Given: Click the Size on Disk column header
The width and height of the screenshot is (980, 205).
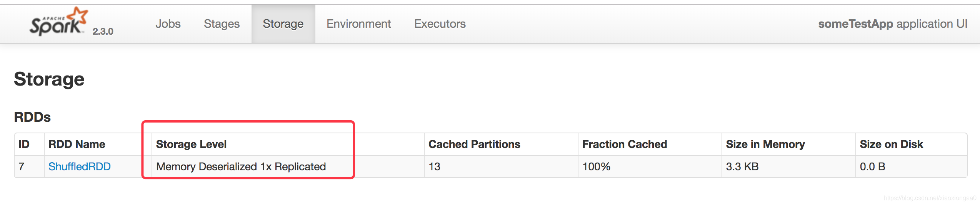Looking at the screenshot, I should point(891,144).
